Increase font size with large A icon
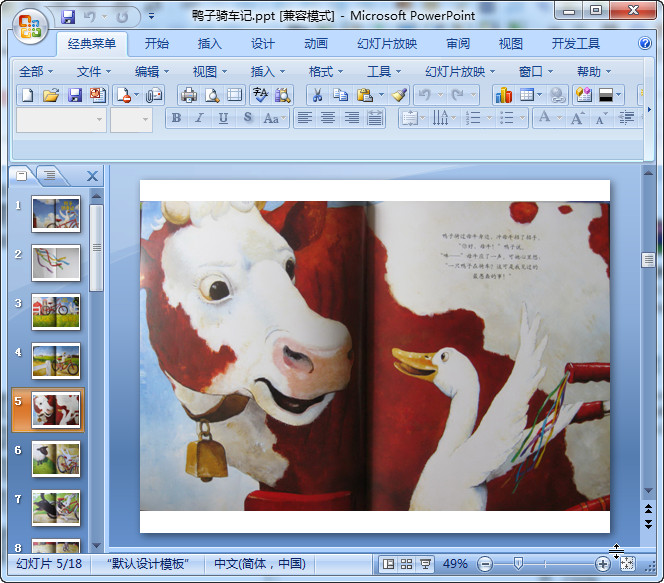 point(577,118)
